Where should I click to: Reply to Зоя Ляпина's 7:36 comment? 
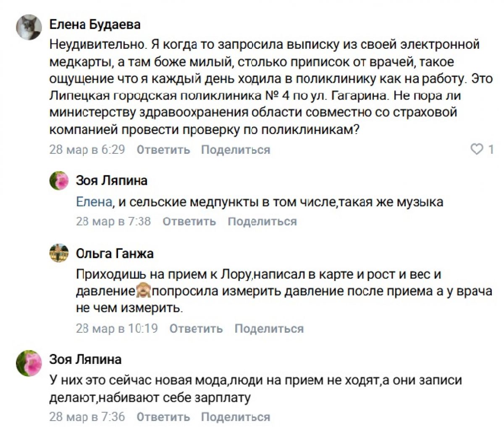[163, 417]
